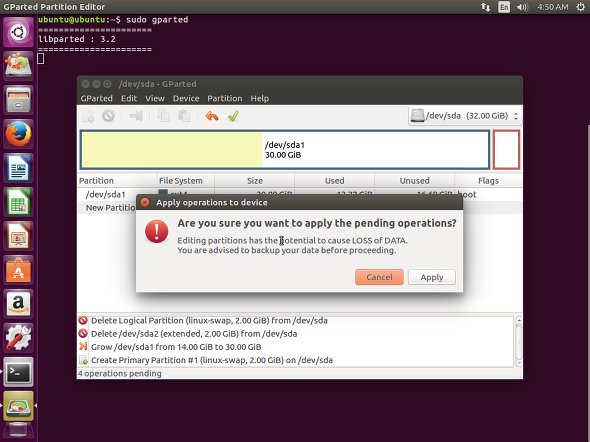Image resolution: width=590 pixels, height=442 pixels.
Task: Select /dev/sda1 block in disk graphic
Action: (x=284, y=150)
